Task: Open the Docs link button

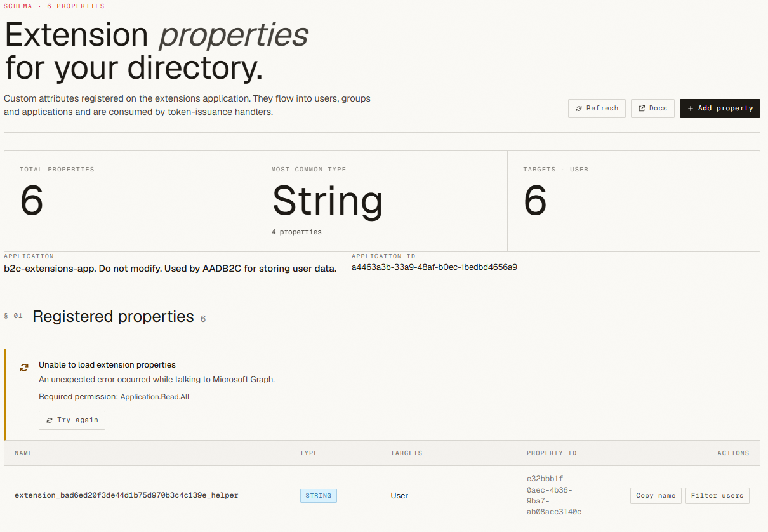Action: (652, 109)
